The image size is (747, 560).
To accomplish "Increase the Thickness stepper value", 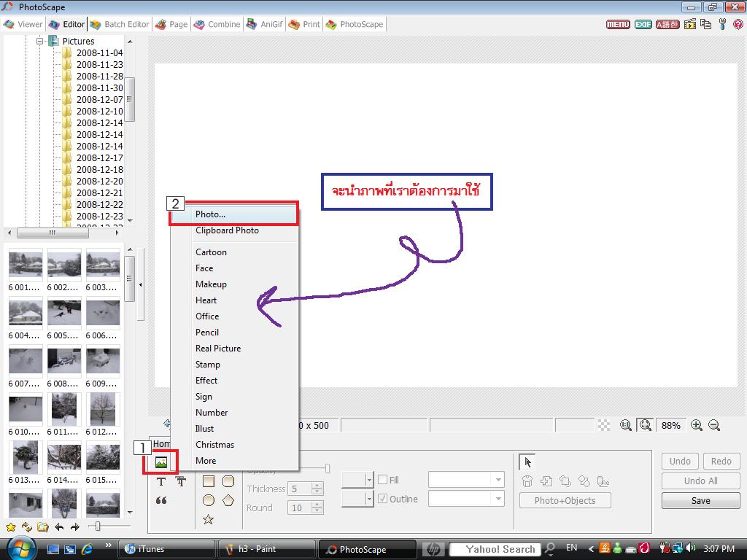I will coord(317,485).
